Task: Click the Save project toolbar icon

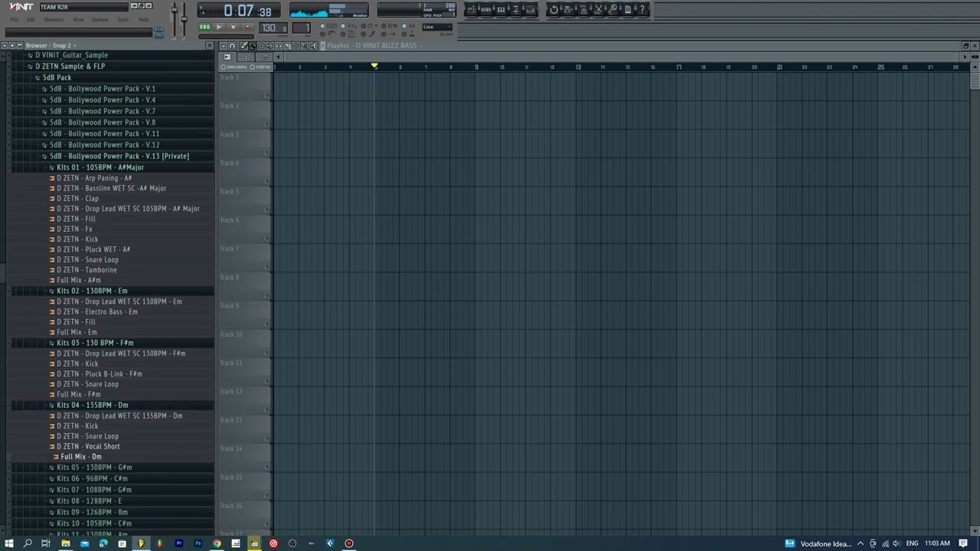Action: (x=568, y=10)
